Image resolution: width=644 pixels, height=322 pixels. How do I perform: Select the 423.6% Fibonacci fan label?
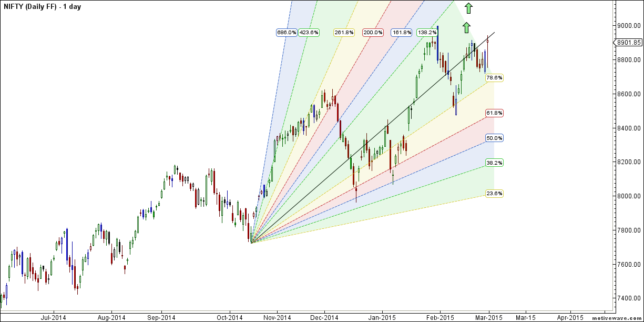[x=309, y=32]
